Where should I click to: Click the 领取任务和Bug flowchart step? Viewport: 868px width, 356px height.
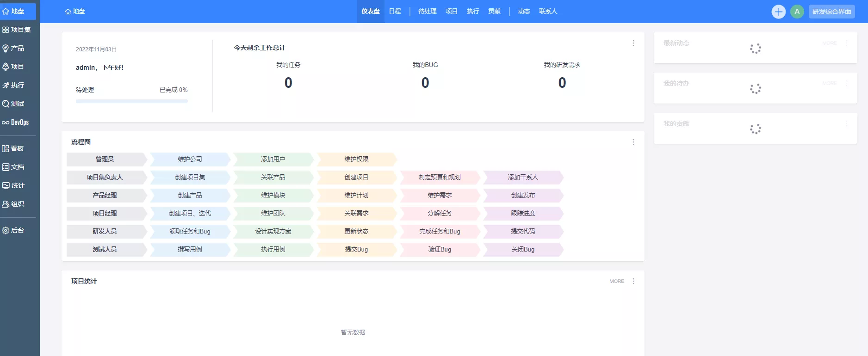click(190, 231)
